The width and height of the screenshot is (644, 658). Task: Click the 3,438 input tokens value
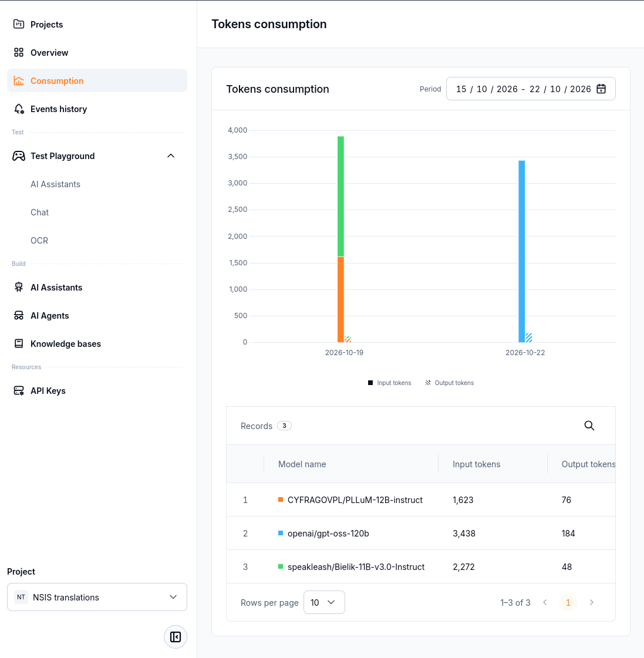pyautogui.click(x=464, y=534)
